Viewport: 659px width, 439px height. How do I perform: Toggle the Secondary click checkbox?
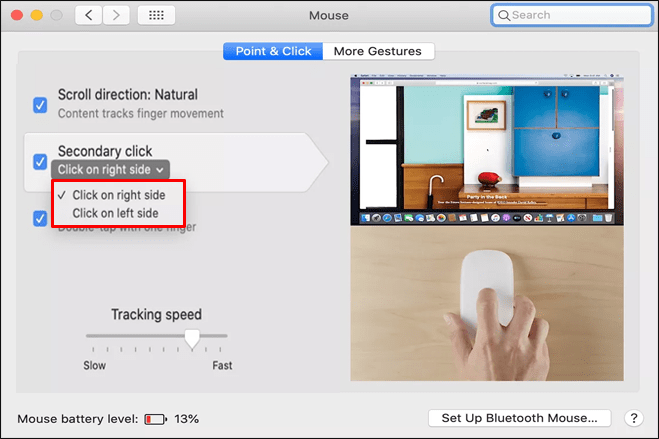tap(40, 161)
